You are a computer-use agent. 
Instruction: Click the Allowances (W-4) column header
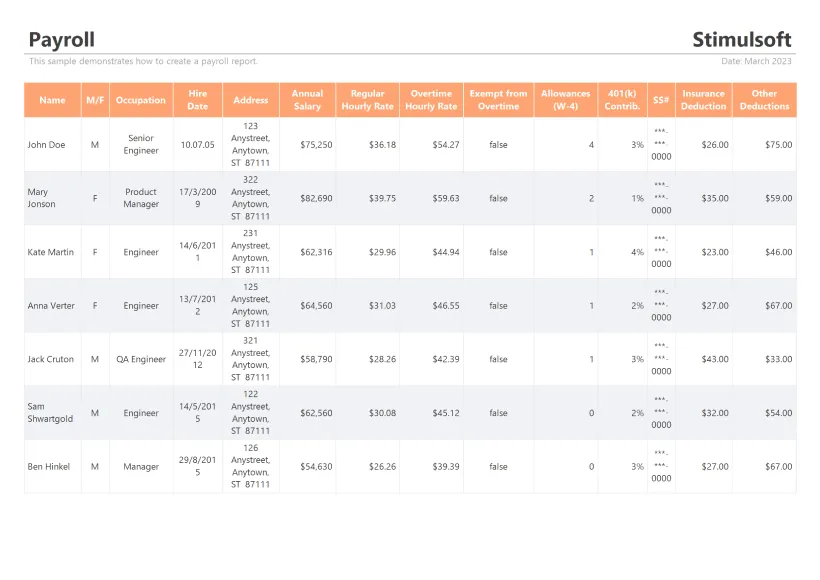pyautogui.click(x=565, y=100)
